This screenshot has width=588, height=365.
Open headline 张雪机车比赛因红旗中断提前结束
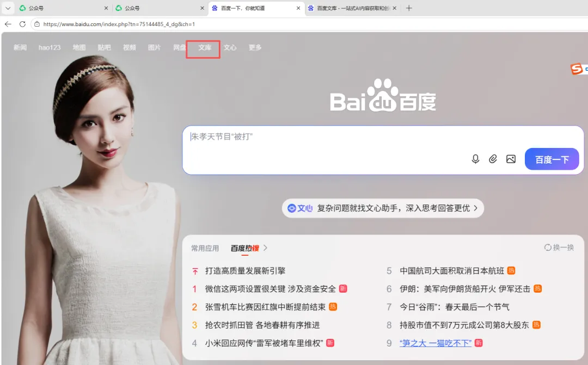coord(265,307)
